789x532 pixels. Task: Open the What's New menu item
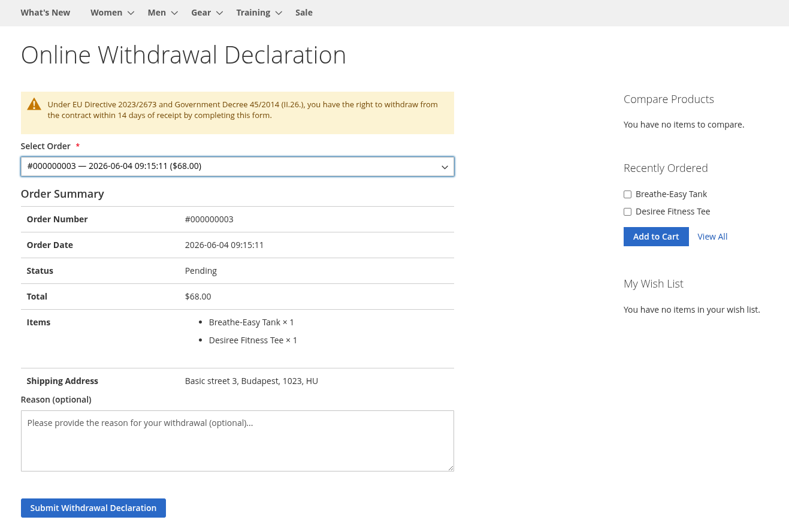click(46, 13)
